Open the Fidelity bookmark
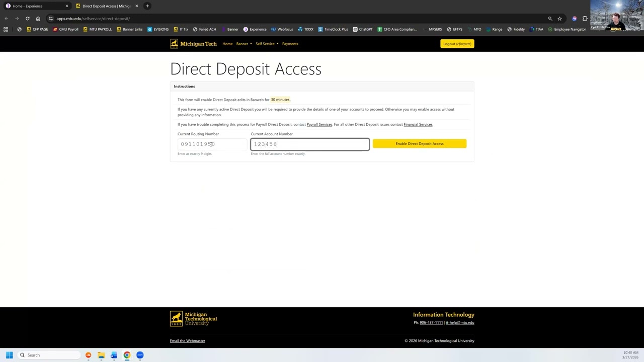 pos(516,29)
